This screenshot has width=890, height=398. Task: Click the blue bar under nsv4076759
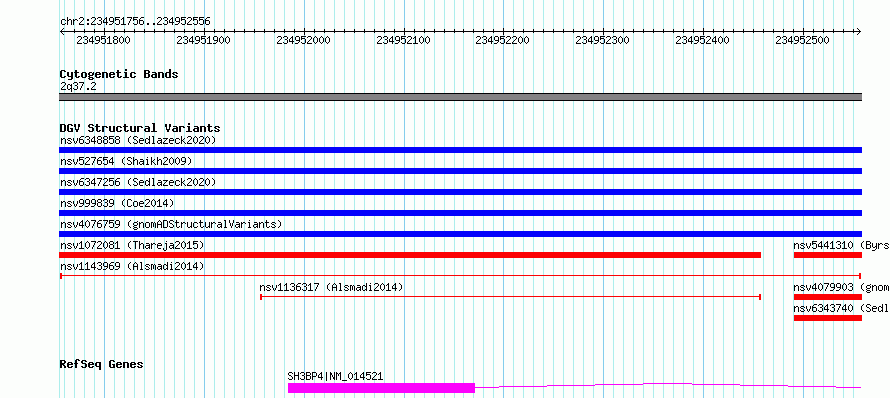(460, 234)
